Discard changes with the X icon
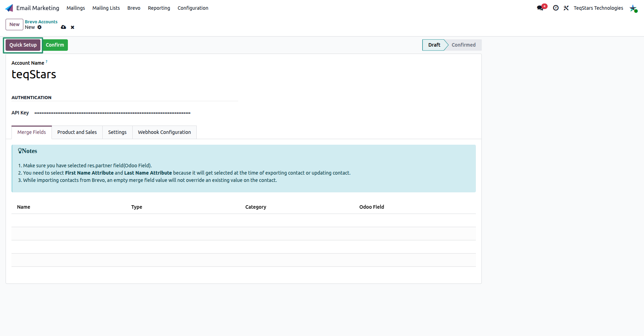Screen dimensions: 644x336 [72, 27]
